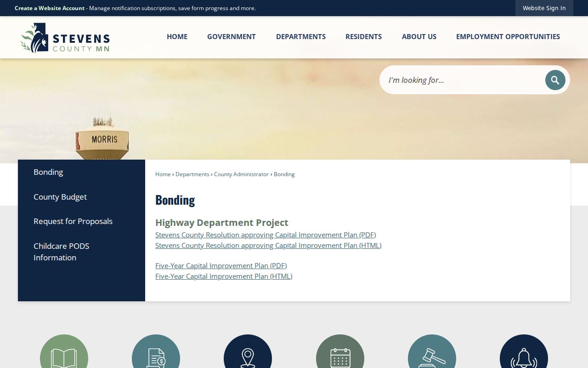Screen dimensions: 588x368
Task: Open the alert bell icon quick link
Action: tap(524, 351)
